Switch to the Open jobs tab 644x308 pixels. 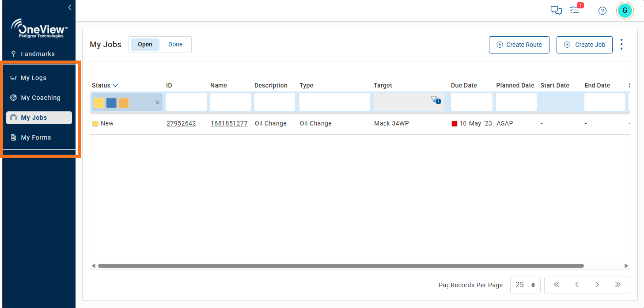pos(145,44)
